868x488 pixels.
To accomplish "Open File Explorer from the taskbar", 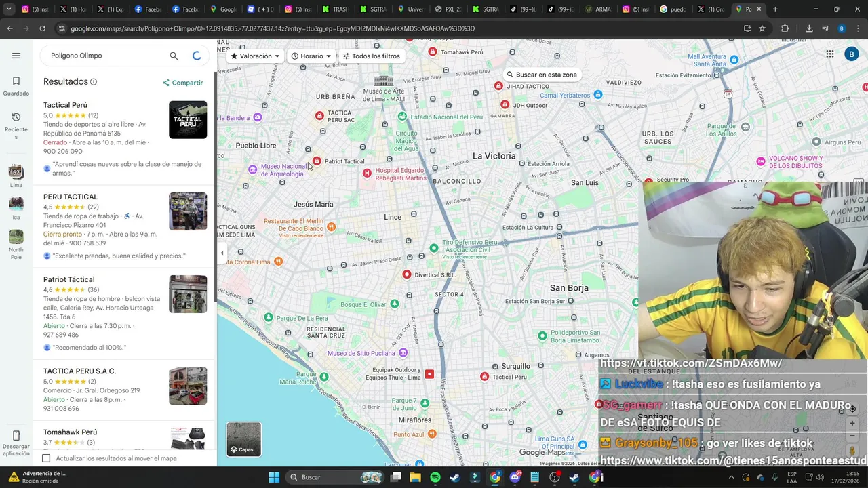I will pyautogui.click(x=416, y=477).
